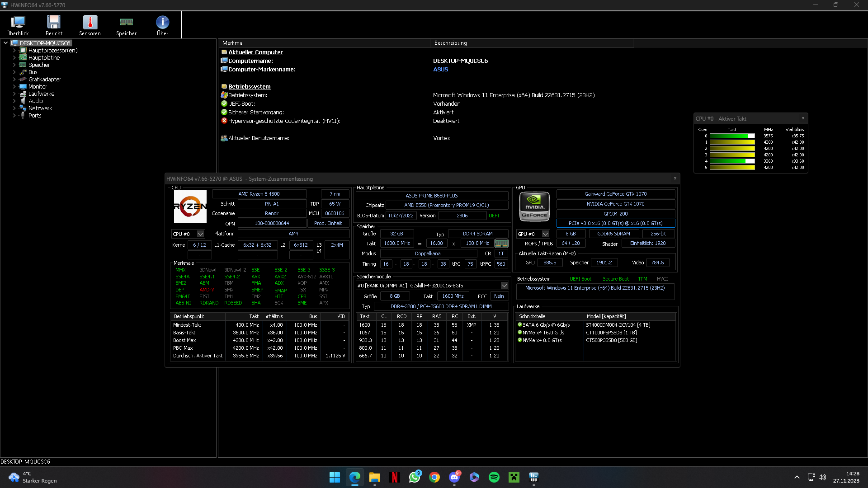Click the green check icon beside UEFI-Boot
Image resolution: width=868 pixels, height=488 pixels.
(x=224, y=104)
